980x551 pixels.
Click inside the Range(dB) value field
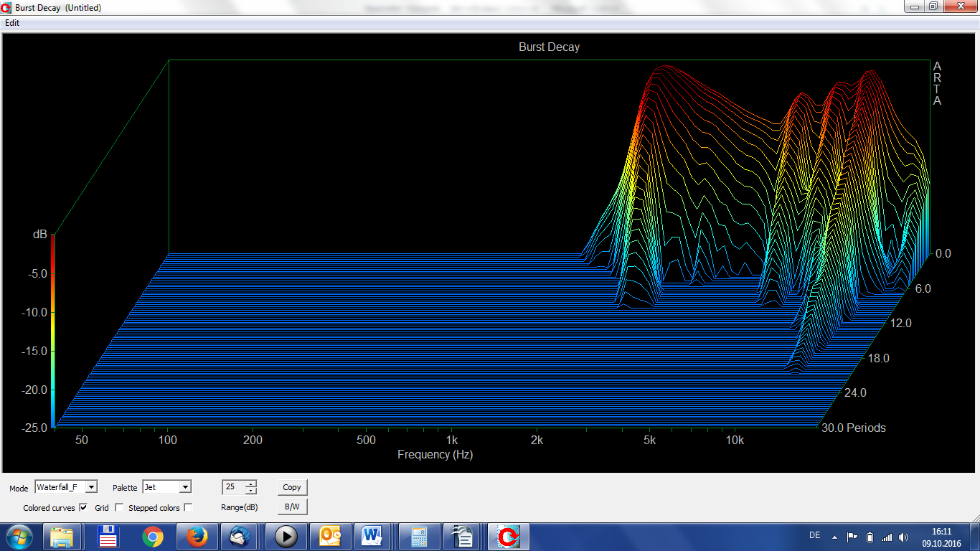click(232, 487)
